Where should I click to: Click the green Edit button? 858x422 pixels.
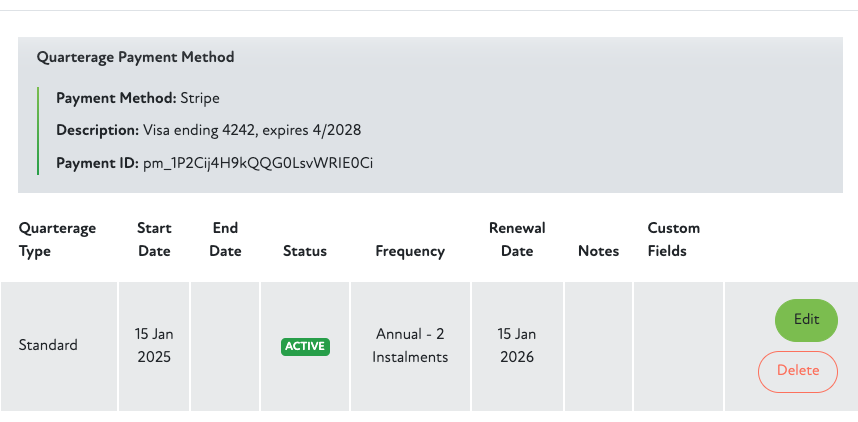point(806,320)
